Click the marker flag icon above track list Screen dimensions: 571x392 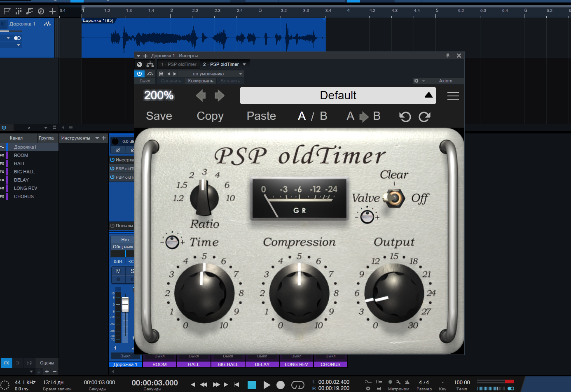tap(7, 11)
